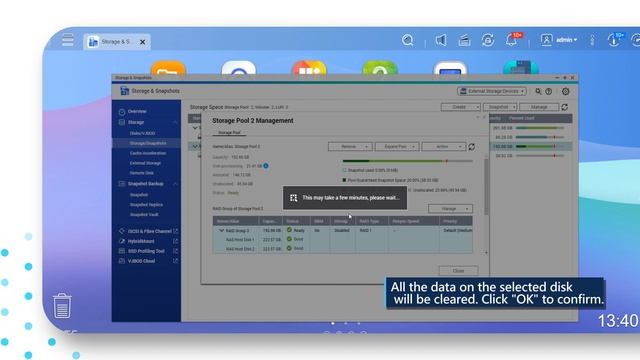Open Snapshot Replica in the sidebar
640x360 pixels.
pos(146,204)
